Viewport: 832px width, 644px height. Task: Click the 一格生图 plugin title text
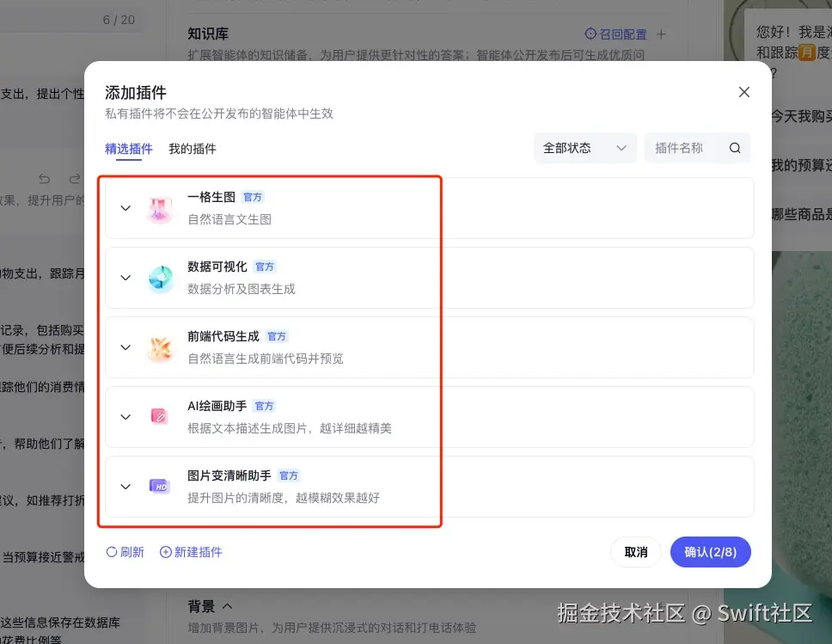[211, 197]
